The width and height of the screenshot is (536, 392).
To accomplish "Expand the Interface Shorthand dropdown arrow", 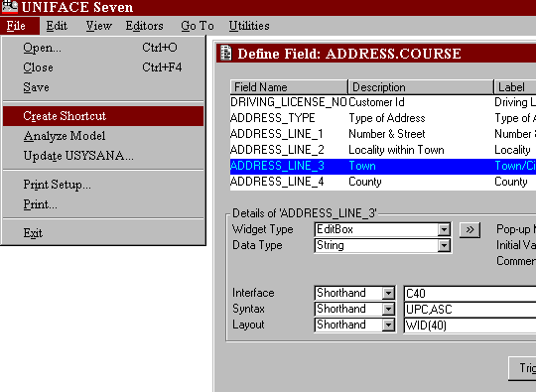I will coord(388,293).
